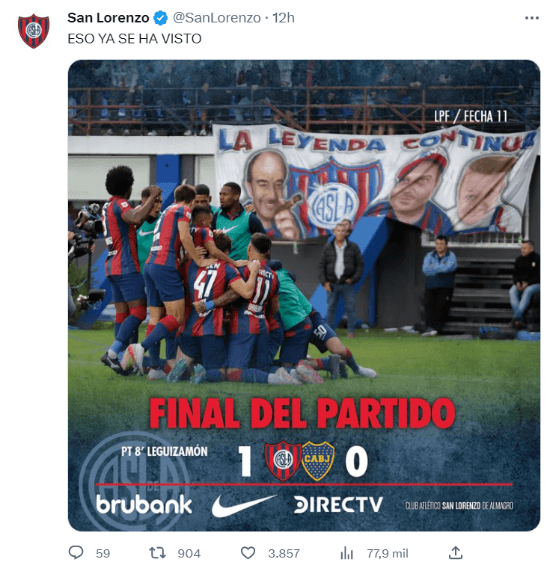Open the tweet's three-dot more menu
Viewport: 550px width, 571px height.
(531, 18)
